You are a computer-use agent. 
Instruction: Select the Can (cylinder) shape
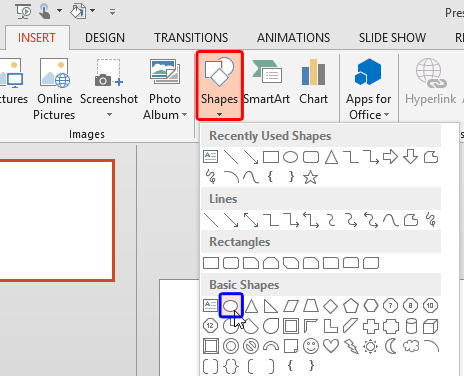[x=411, y=326]
